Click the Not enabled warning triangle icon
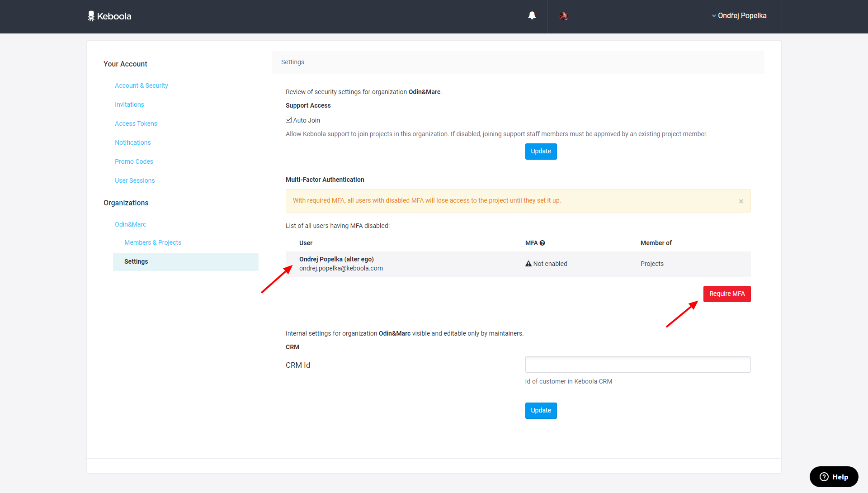Screen dimensions: 868x493 click(x=528, y=264)
